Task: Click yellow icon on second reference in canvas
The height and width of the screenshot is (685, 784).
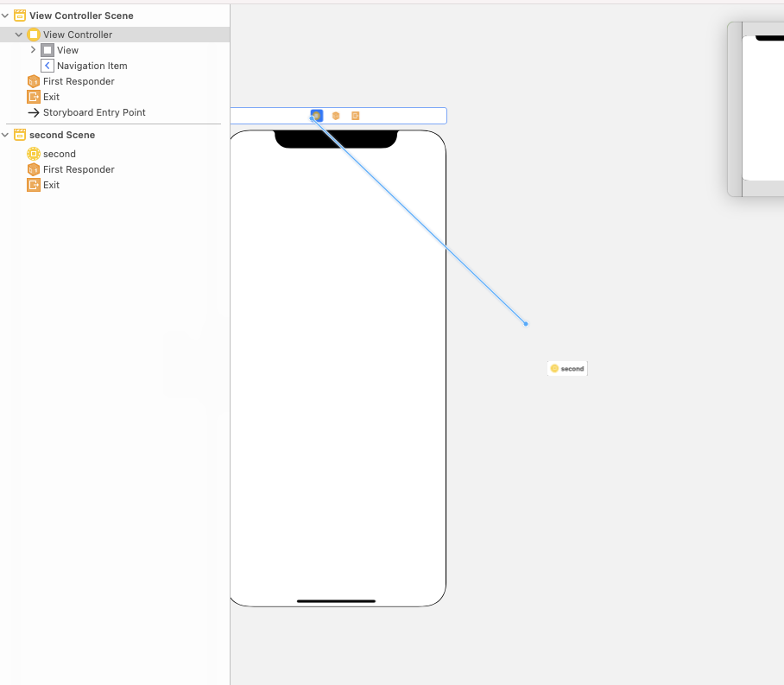Action: coord(554,368)
